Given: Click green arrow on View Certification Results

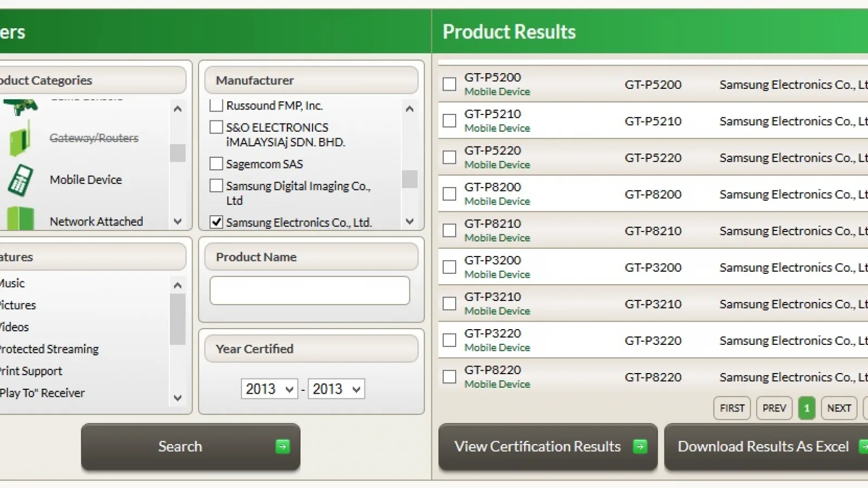Looking at the screenshot, I should click(x=640, y=446).
